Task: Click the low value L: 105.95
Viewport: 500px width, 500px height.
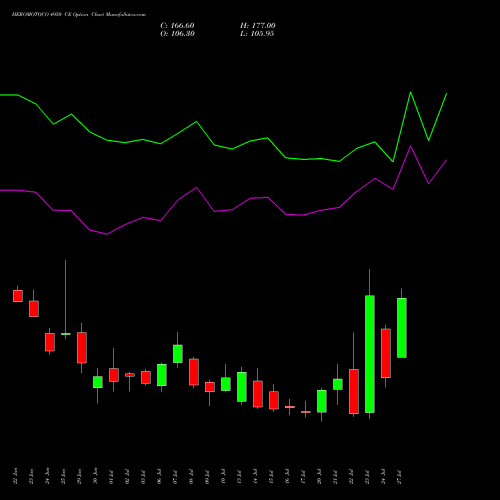Action: point(257,34)
